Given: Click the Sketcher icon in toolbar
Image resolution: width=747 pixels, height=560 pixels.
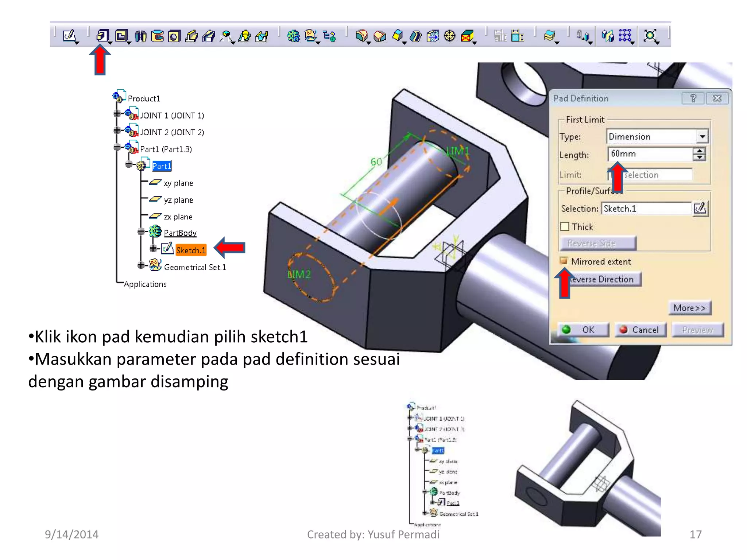Looking at the screenshot, I should (69, 36).
